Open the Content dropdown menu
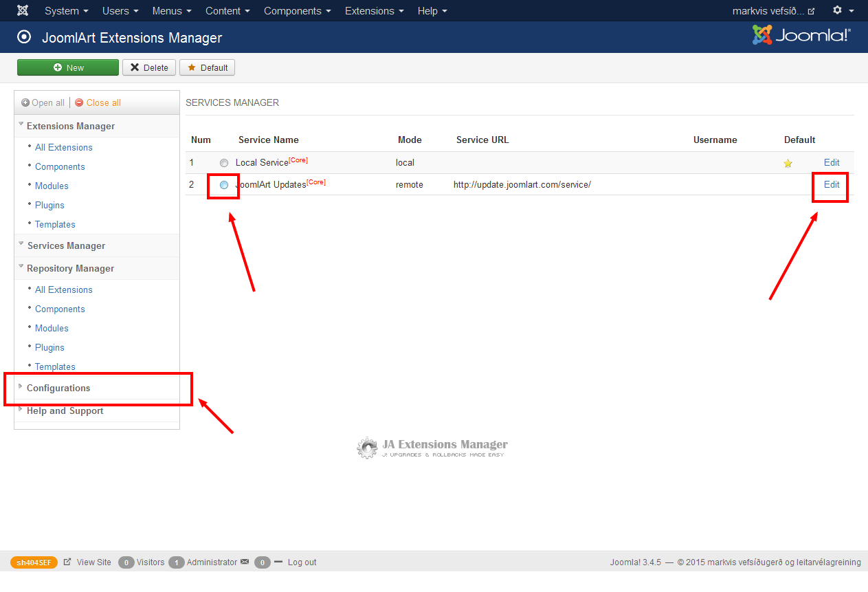The width and height of the screenshot is (868, 592). (x=227, y=11)
